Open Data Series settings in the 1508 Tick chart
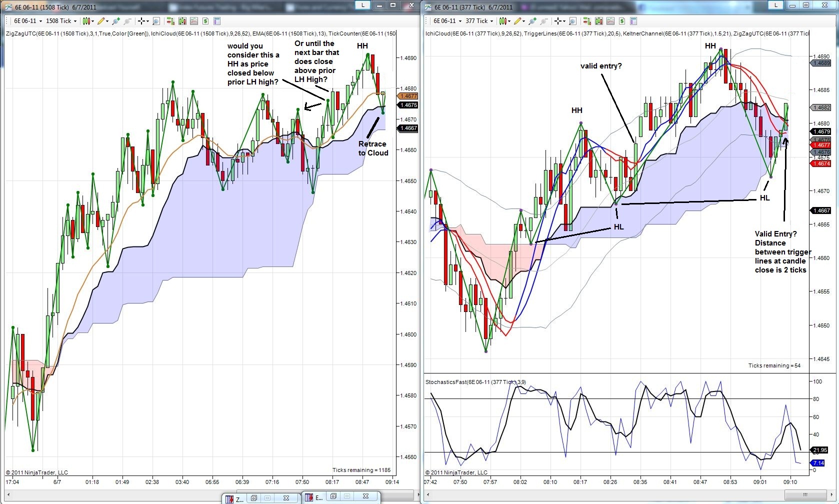This screenshot has height=504, width=839. coord(182,21)
